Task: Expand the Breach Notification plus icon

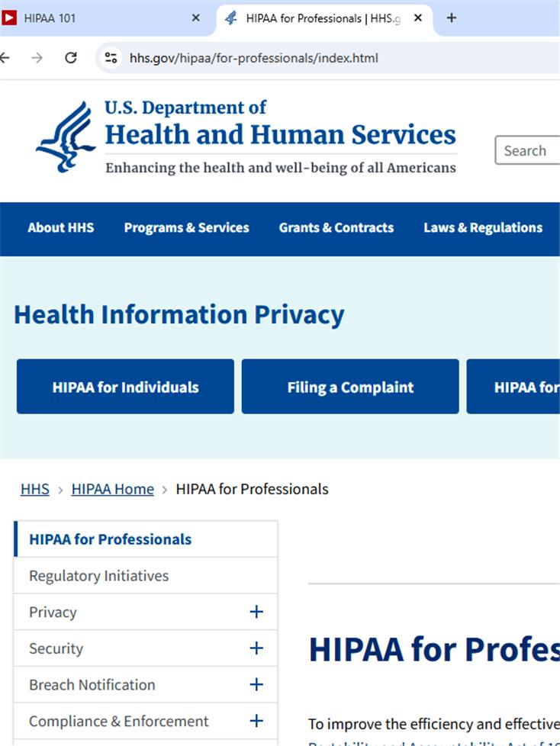Action: (x=256, y=684)
